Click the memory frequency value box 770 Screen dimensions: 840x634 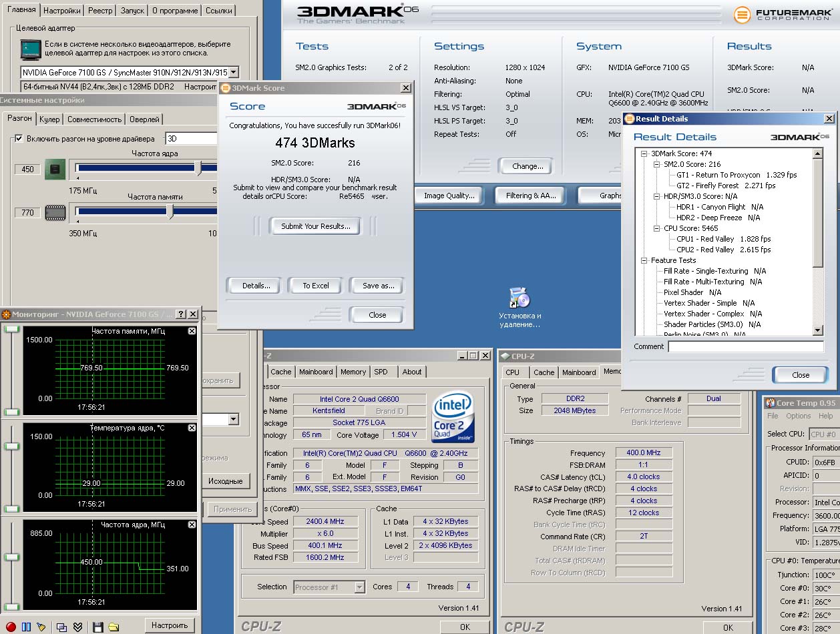click(27, 213)
